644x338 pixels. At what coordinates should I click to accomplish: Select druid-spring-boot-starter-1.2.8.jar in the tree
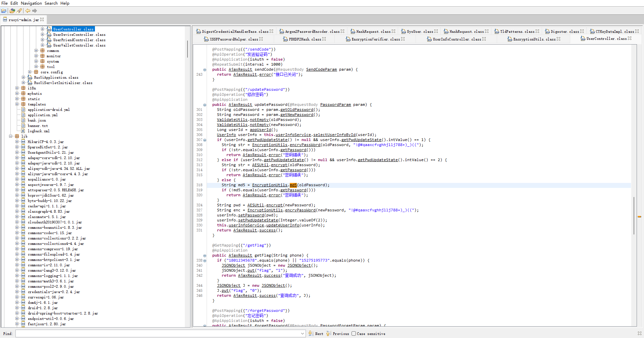click(x=63, y=313)
